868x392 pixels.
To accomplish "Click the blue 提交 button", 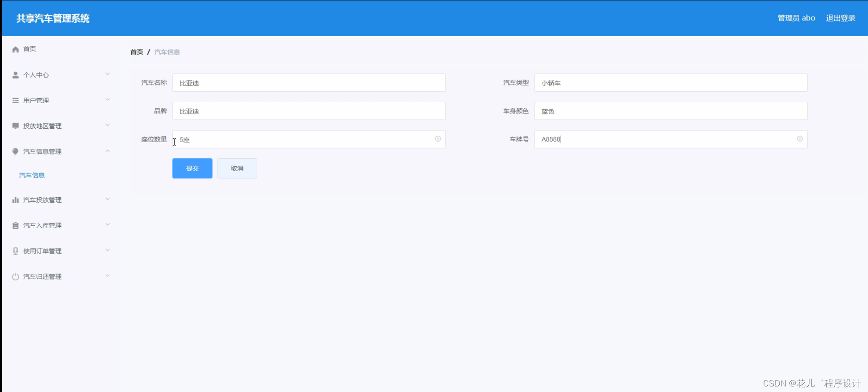I will tap(192, 168).
